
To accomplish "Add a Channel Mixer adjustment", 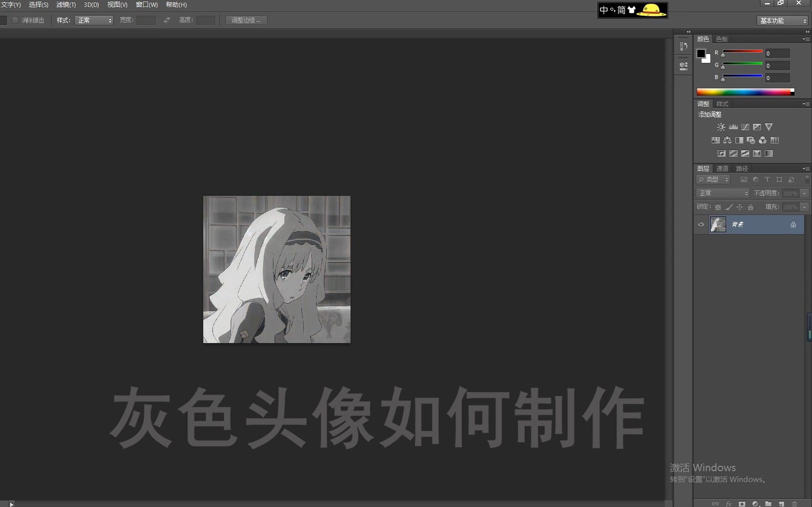I will pyautogui.click(x=762, y=140).
